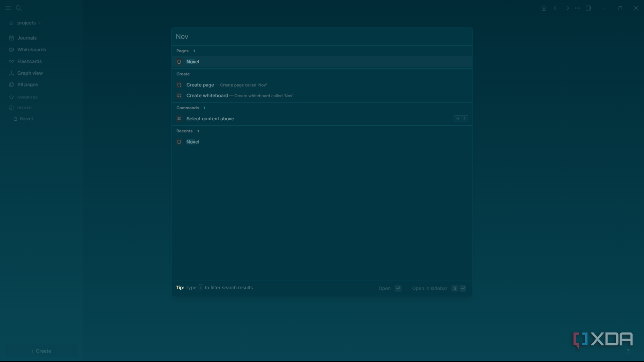Open search via magnifier icon
The width and height of the screenshot is (644, 362).
coord(19,8)
